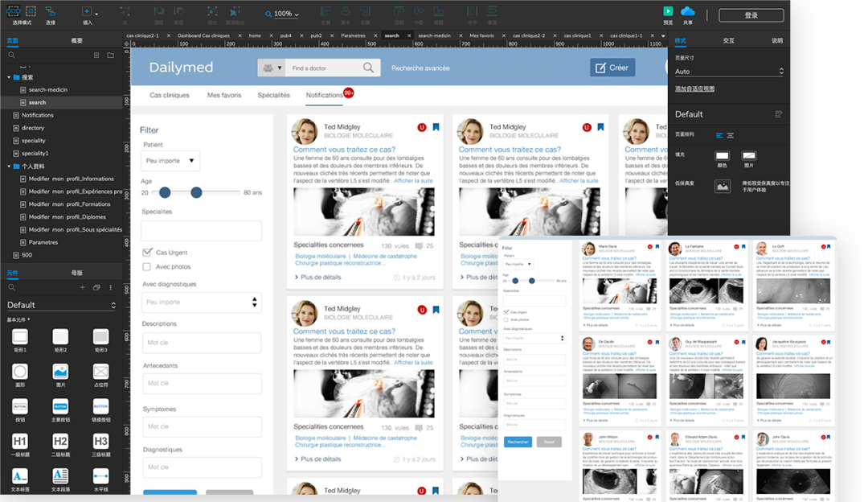
Task: Expand the Auto page size dropdown
Action: 729,72
